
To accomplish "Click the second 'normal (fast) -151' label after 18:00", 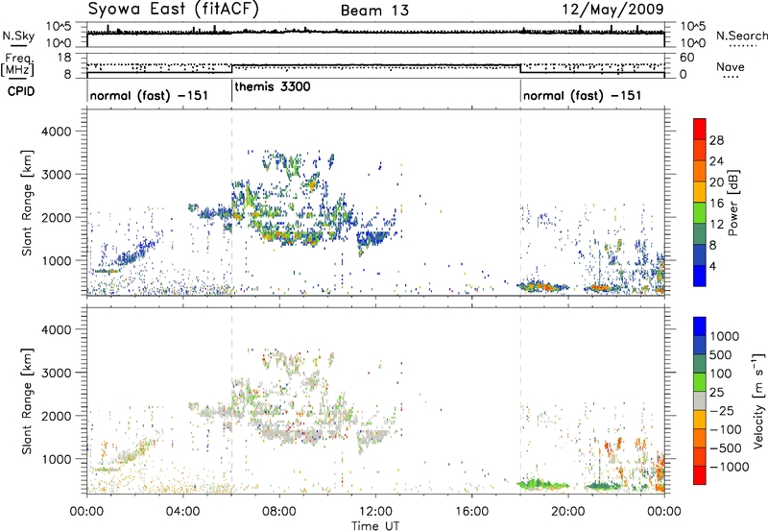I will coord(583,95).
